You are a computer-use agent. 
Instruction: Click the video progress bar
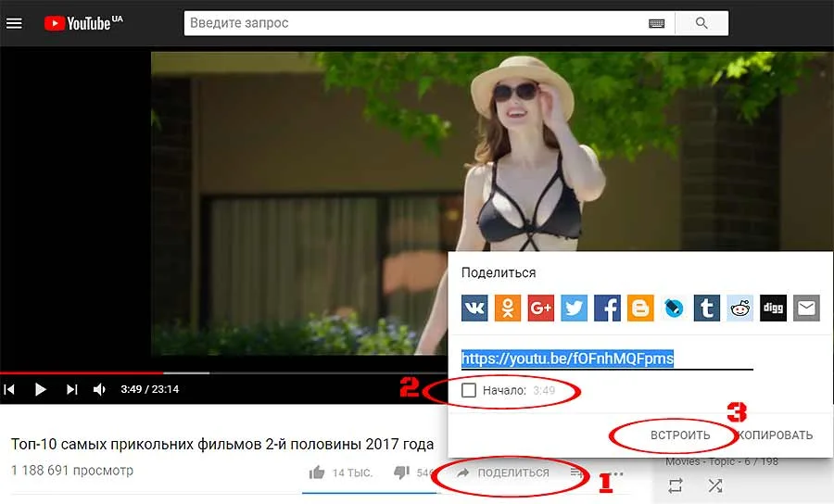tap(223, 372)
